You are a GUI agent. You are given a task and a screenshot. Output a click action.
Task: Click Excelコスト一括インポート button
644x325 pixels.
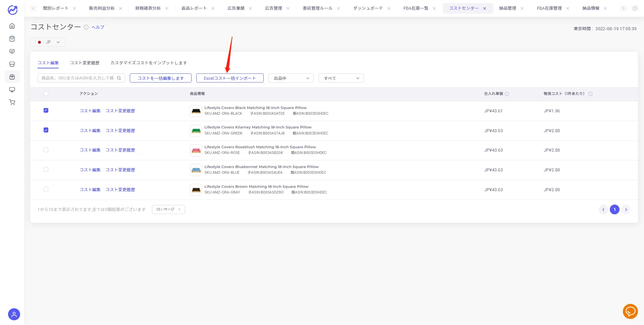(230, 78)
